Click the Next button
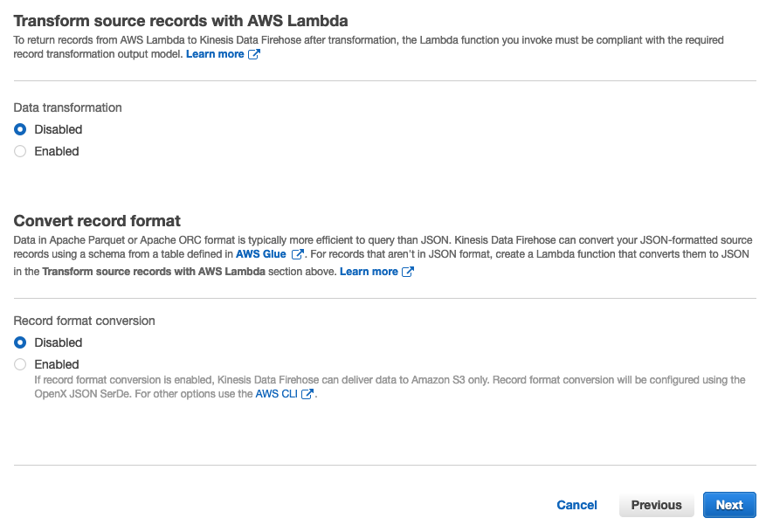 point(728,505)
